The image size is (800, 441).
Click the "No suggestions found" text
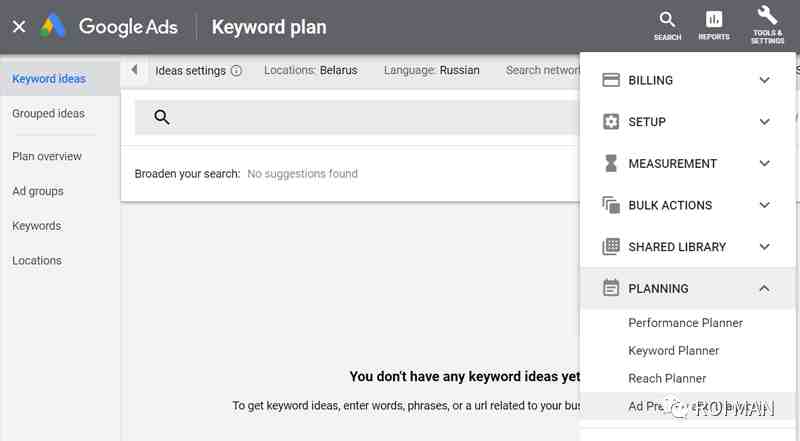(x=303, y=174)
